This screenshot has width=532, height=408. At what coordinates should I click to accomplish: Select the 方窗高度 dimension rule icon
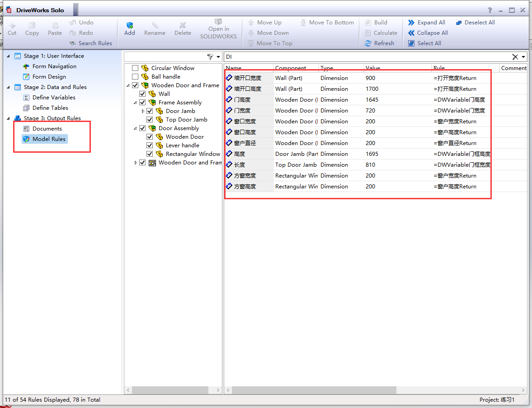pos(229,186)
